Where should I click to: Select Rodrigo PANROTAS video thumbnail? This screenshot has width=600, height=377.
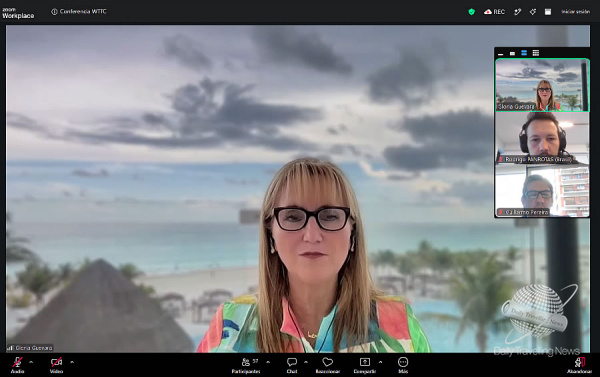(x=542, y=138)
